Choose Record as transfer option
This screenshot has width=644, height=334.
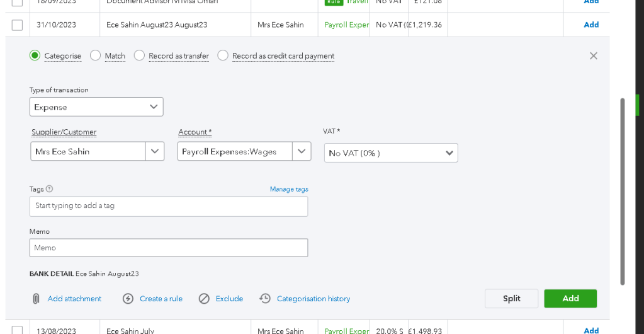[x=139, y=55]
